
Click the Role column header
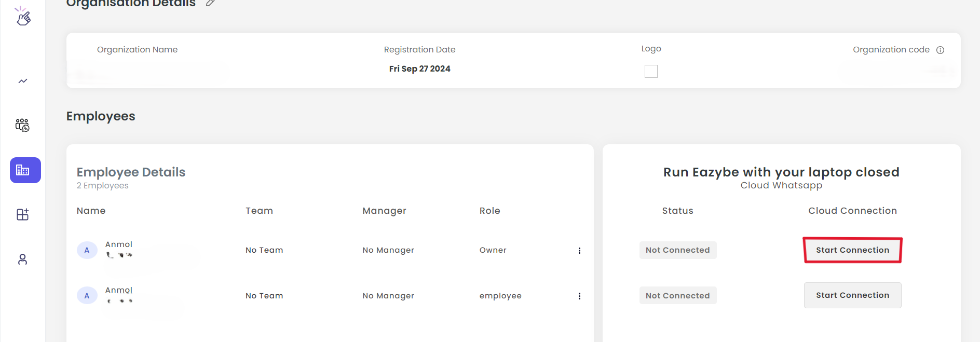click(490, 211)
